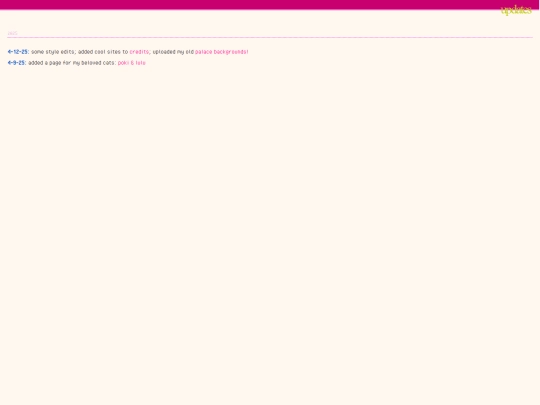This screenshot has height=405, width=540.
Task: Click text 'uploaded my old'
Action: pos(173,52)
